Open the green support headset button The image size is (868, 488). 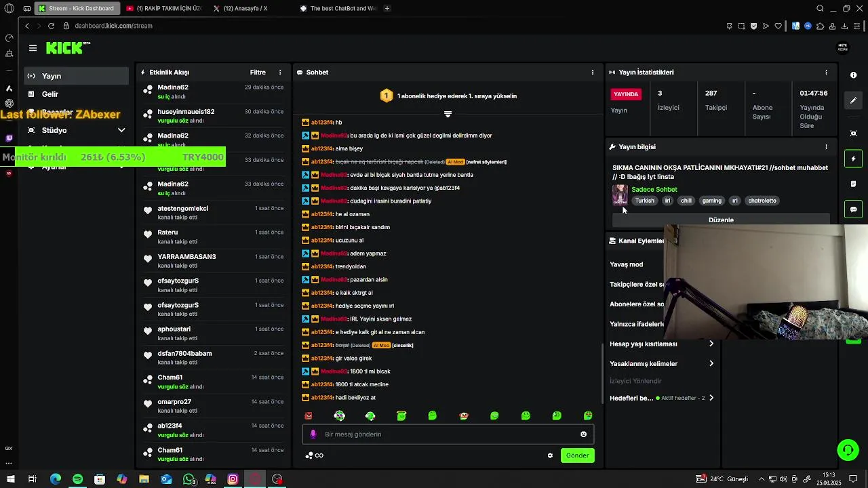pyautogui.click(x=848, y=449)
